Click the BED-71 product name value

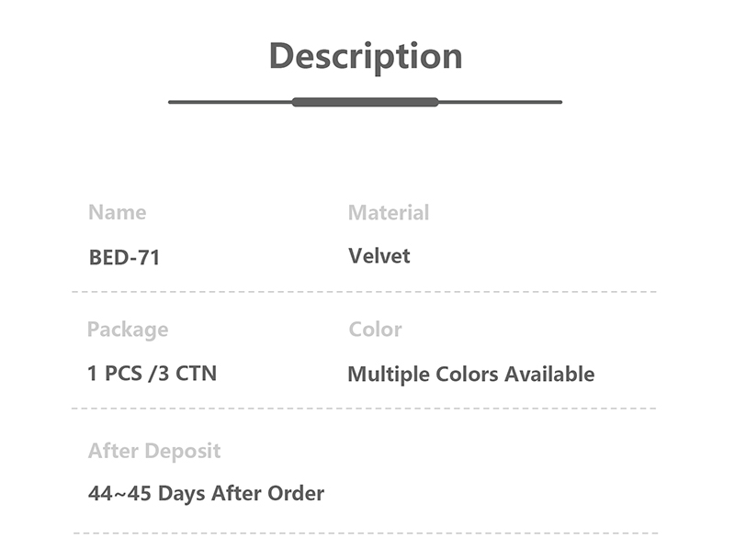tap(124, 258)
